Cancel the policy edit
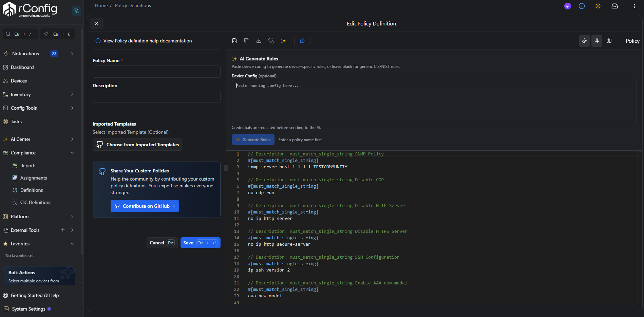 (162, 243)
